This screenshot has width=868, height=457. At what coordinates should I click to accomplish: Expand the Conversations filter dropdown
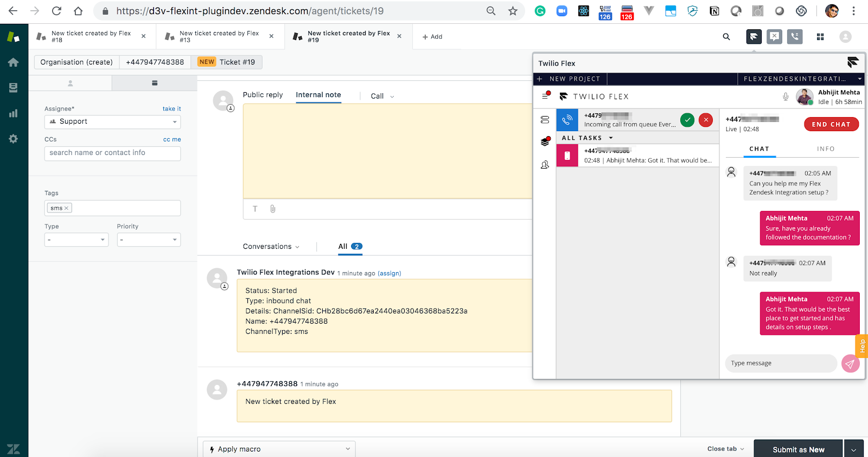[x=271, y=247]
